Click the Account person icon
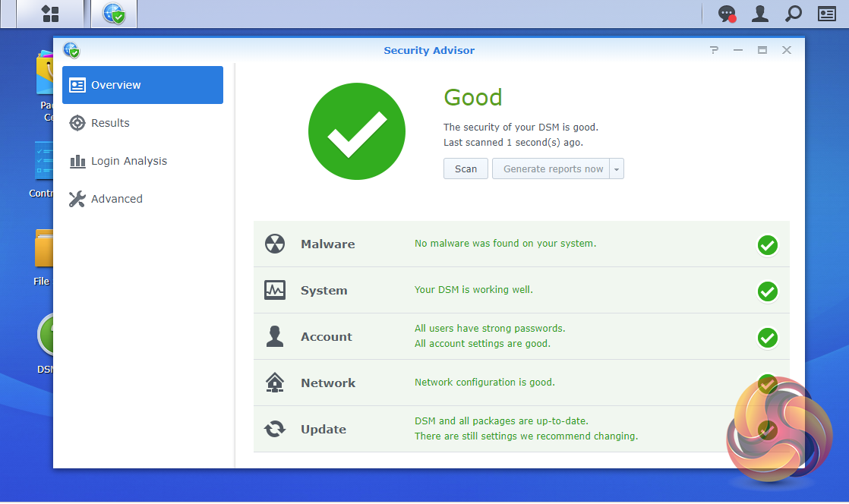 pos(274,336)
